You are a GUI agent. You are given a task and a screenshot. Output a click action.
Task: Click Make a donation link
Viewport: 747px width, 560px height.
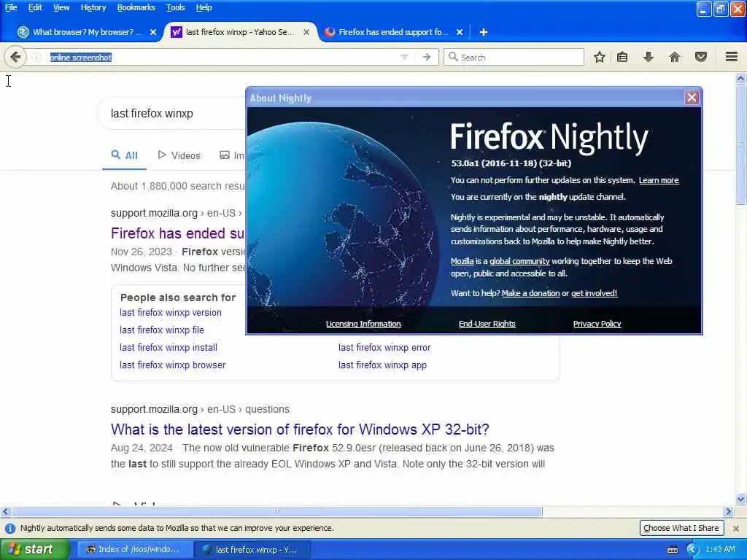pos(531,293)
